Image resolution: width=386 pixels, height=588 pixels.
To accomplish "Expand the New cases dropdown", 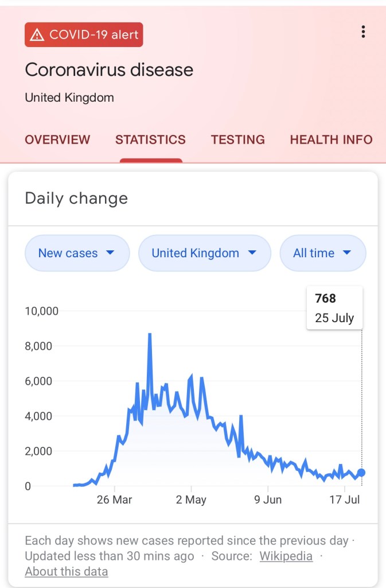I will [77, 253].
